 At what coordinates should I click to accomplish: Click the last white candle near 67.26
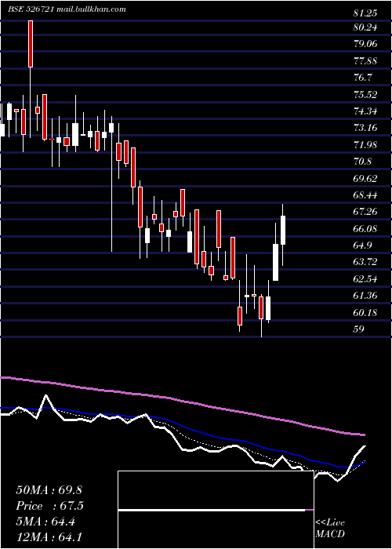tap(283, 230)
